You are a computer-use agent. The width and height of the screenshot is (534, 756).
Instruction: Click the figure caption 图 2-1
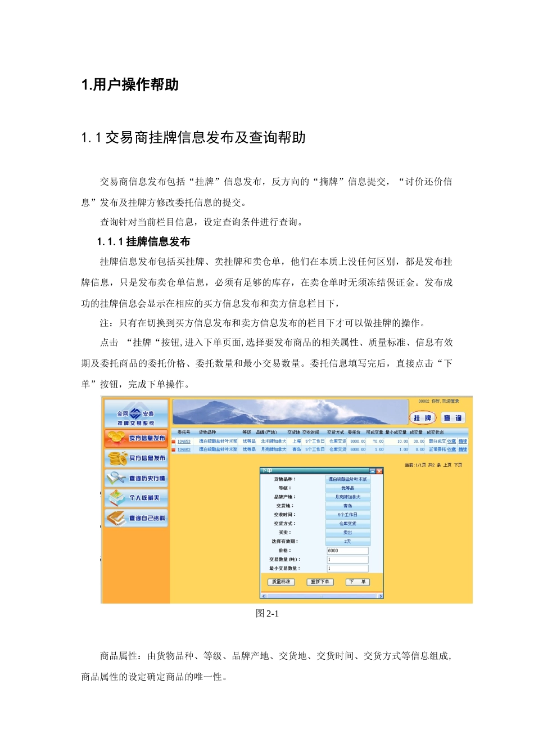(267, 614)
